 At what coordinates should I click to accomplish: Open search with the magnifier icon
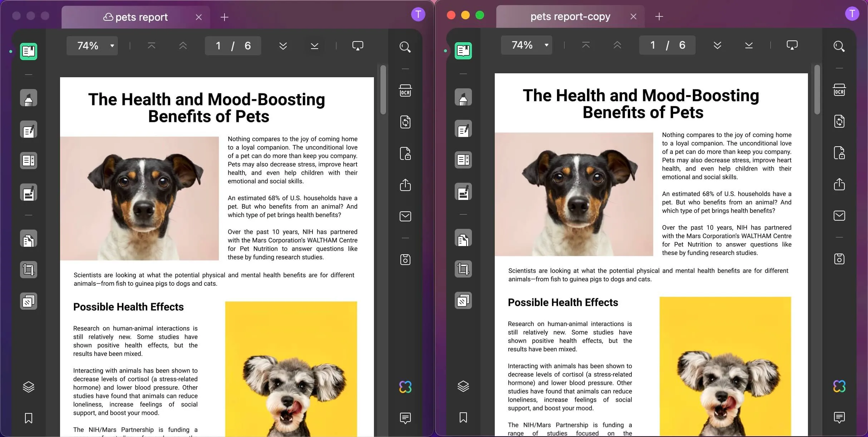pos(405,46)
